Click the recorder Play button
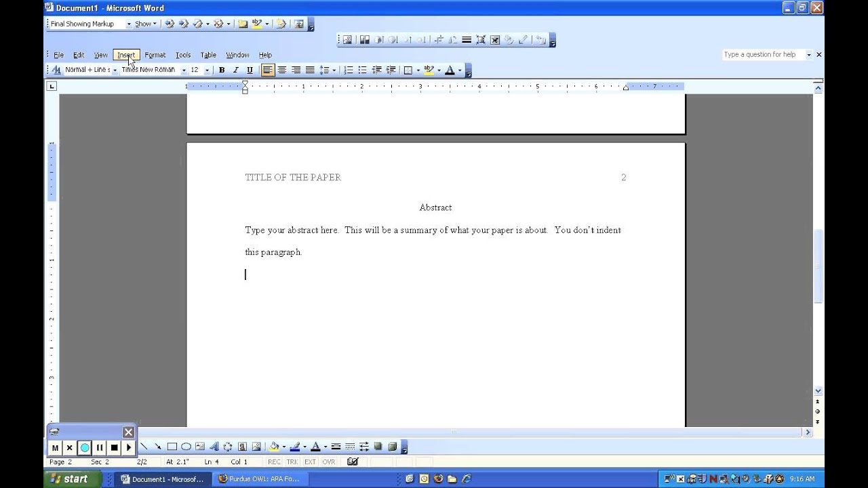868x488 pixels. (x=129, y=447)
